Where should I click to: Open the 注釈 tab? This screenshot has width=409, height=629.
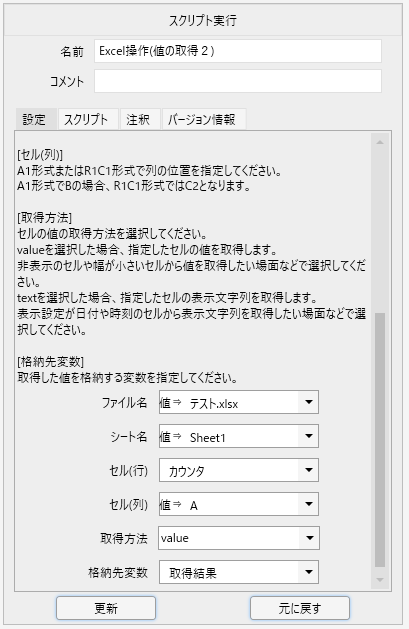click(140, 120)
